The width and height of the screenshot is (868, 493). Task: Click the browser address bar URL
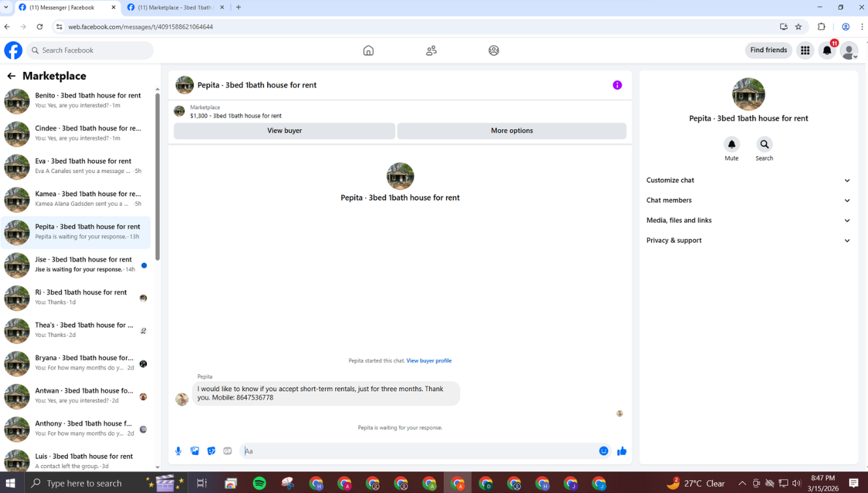140,27
